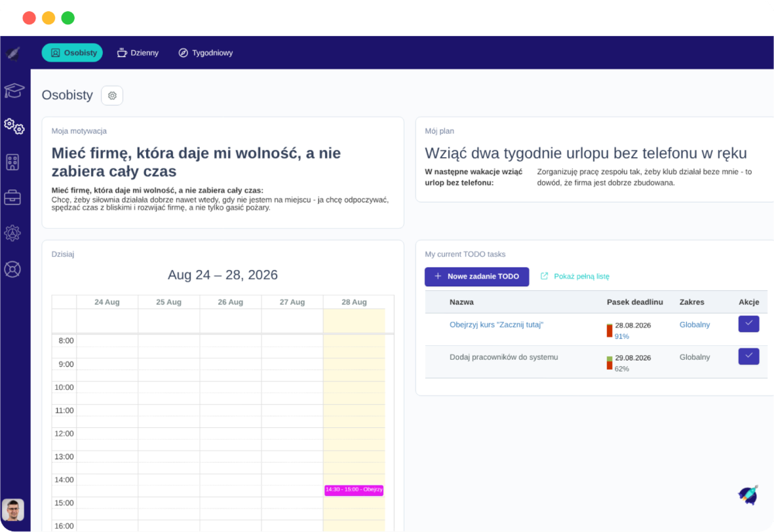
Task: Open the double gears sidebar icon
Action: pyautogui.click(x=14, y=126)
